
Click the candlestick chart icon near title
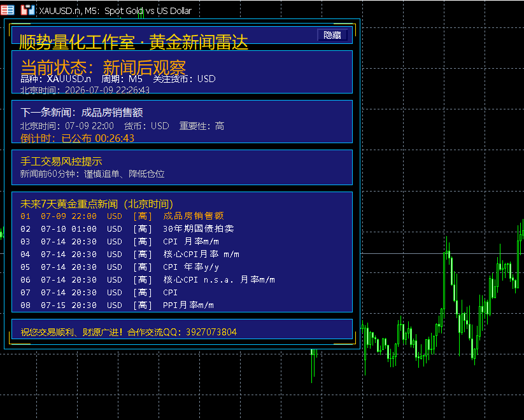[x=27, y=10]
